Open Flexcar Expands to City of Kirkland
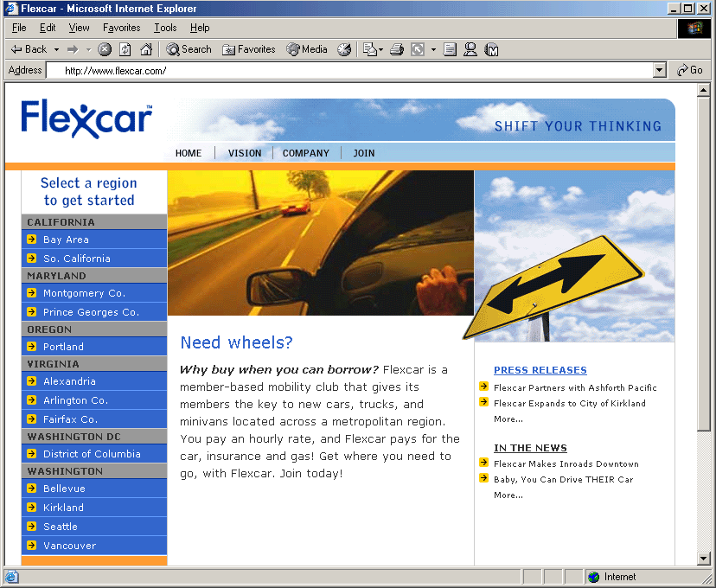Screen dimensions: 716x588 point(569,403)
